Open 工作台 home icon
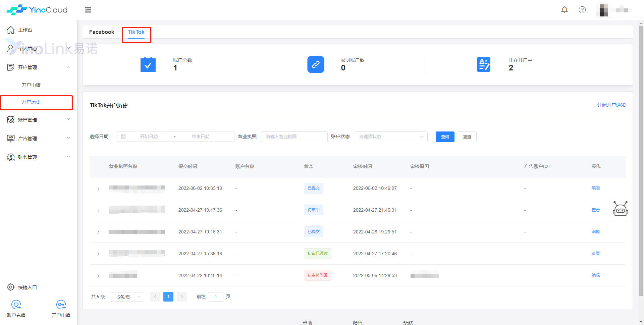644x325 pixels. 11,30
